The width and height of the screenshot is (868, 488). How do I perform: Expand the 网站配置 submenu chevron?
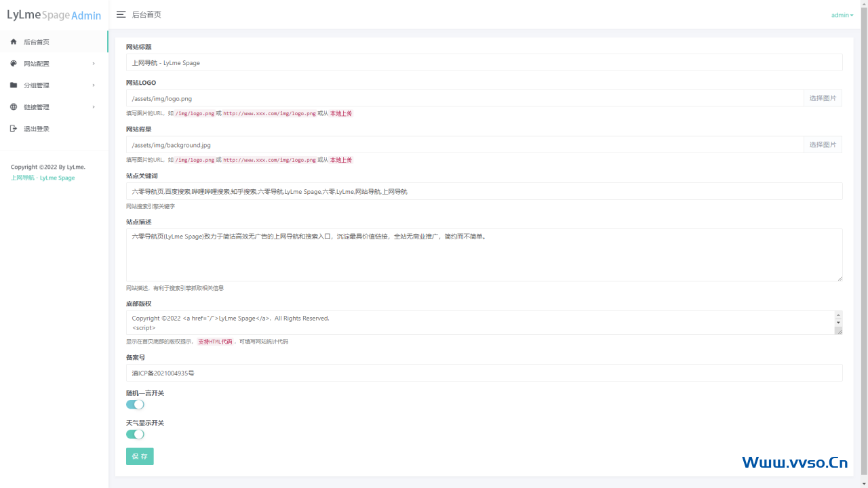coord(94,64)
